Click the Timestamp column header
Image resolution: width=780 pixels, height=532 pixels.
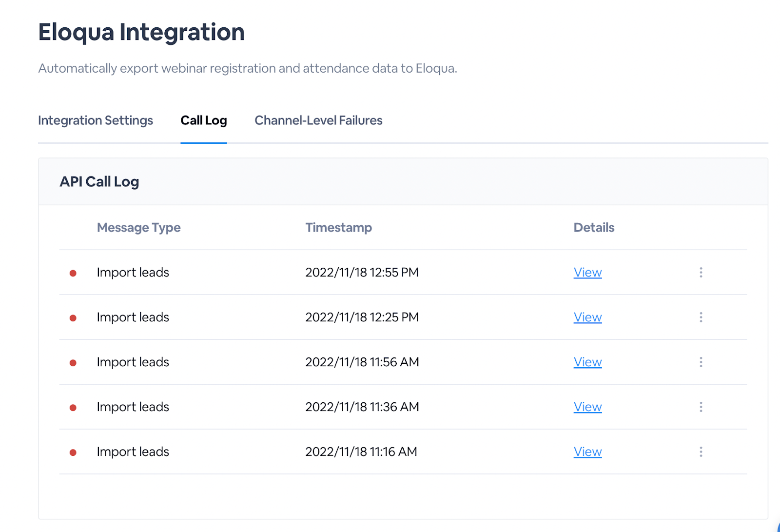point(338,228)
